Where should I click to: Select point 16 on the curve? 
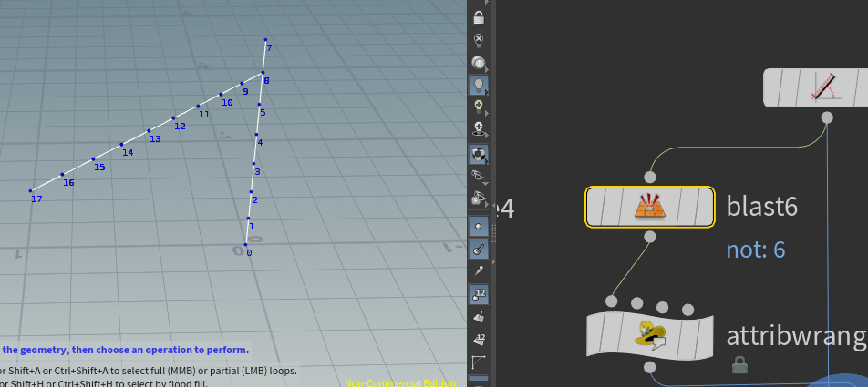[62, 175]
